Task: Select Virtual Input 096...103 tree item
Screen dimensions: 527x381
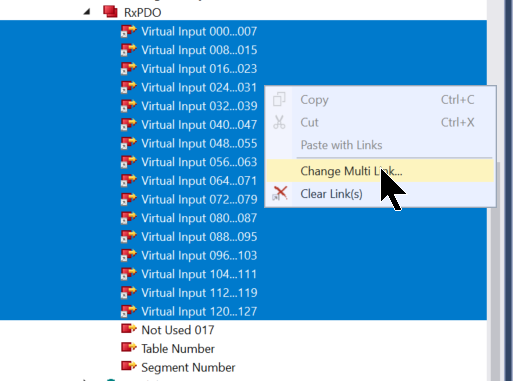Action: pyautogui.click(x=199, y=255)
